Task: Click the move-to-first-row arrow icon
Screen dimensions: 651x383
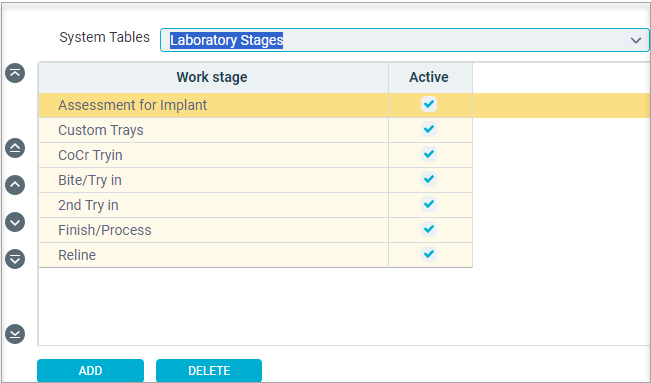Action: coord(15,73)
